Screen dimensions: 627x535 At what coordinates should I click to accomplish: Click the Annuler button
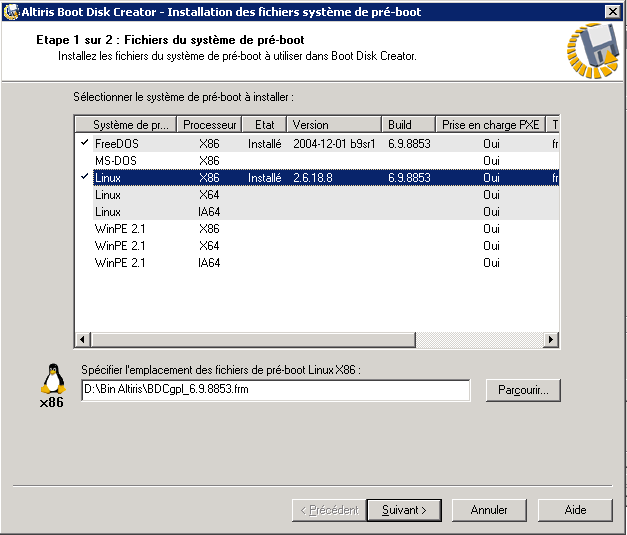click(x=489, y=510)
